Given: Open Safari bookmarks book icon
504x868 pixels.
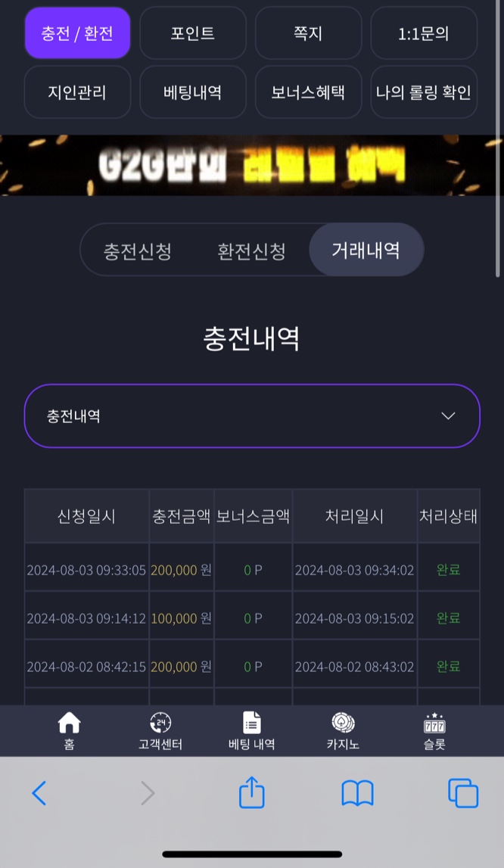Looking at the screenshot, I should click(x=358, y=794).
